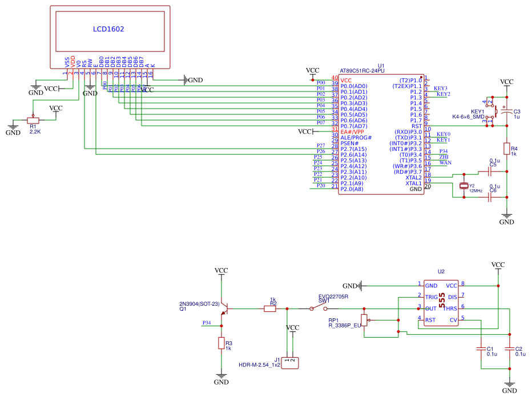The height and width of the screenshot is (400, 532).
Task: Click the VCC symbol above capacitor C3
Action: [507, 84]
